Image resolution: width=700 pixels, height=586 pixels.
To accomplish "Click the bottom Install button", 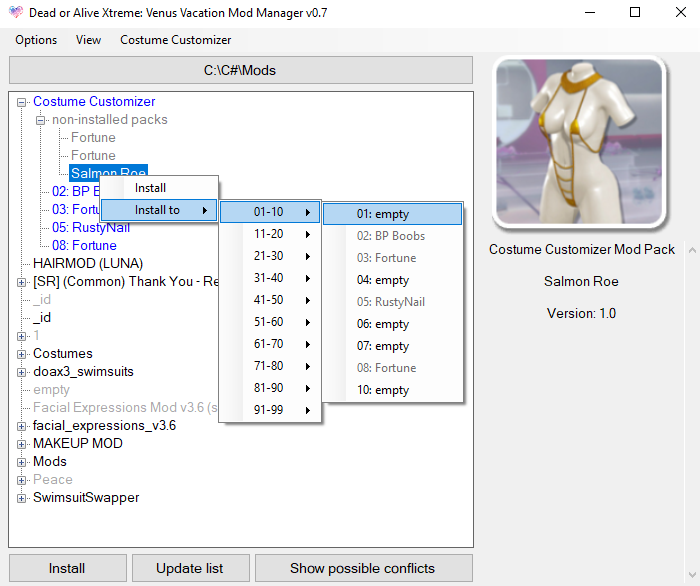I will (67, 568).
